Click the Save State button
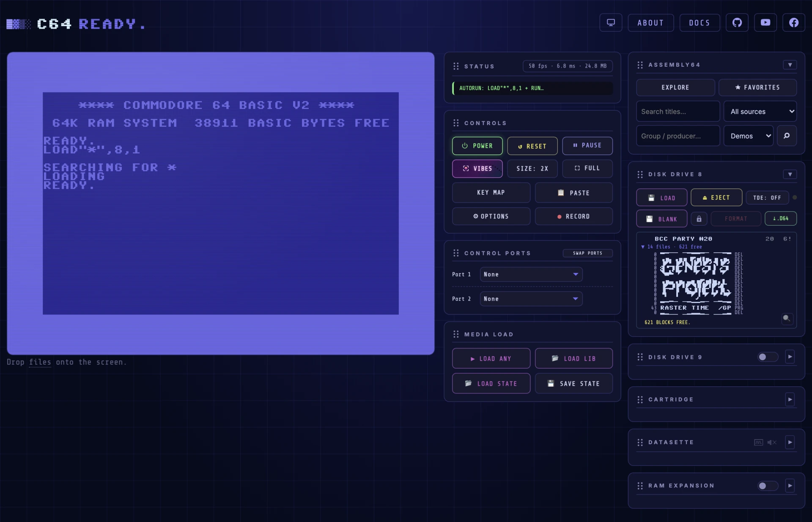812x522 pixels. point(574,384)
